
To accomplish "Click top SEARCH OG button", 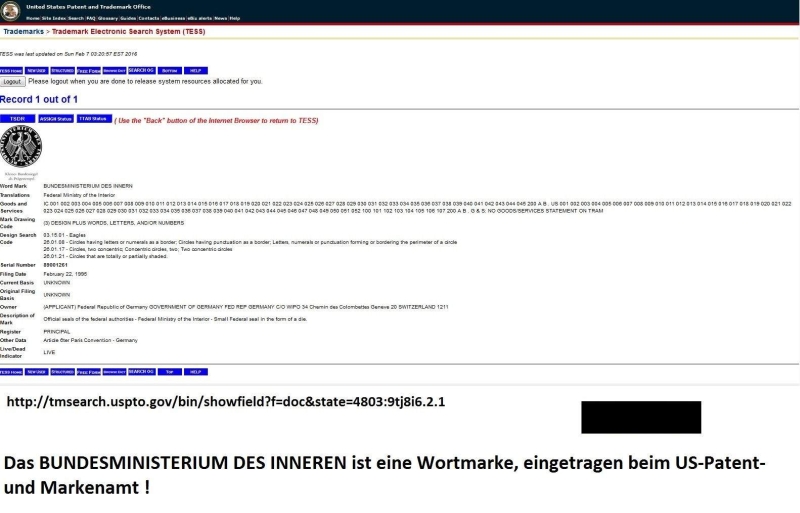I will click(x=141, y=71).
